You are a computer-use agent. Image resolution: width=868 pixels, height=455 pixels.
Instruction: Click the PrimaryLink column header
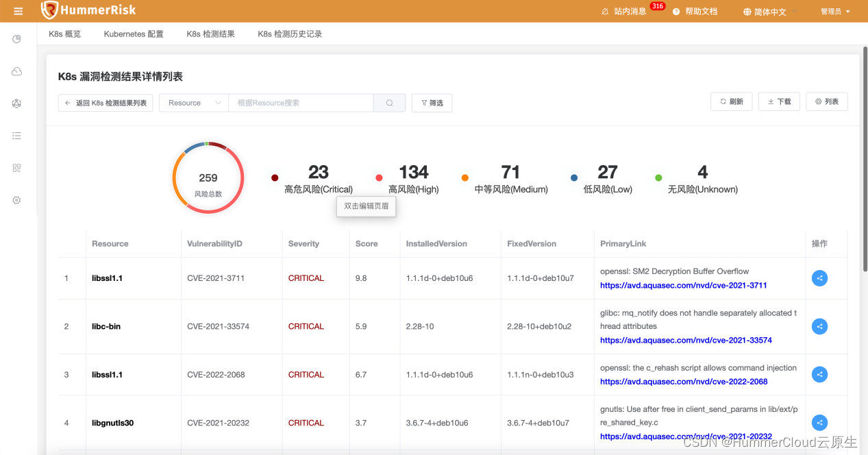click(623, 244)
